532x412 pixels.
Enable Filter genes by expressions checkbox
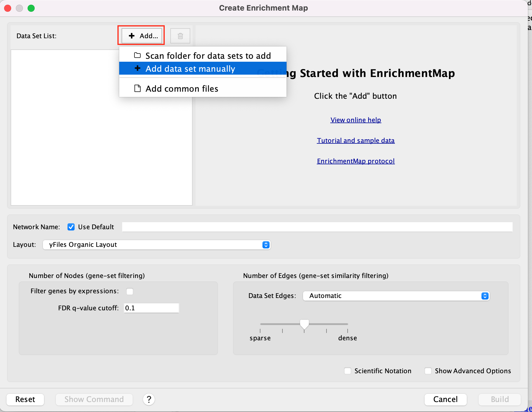[130, 291]
